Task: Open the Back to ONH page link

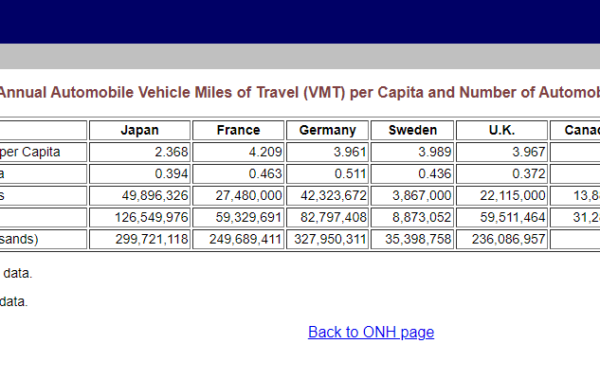Action: click(371, 332)
